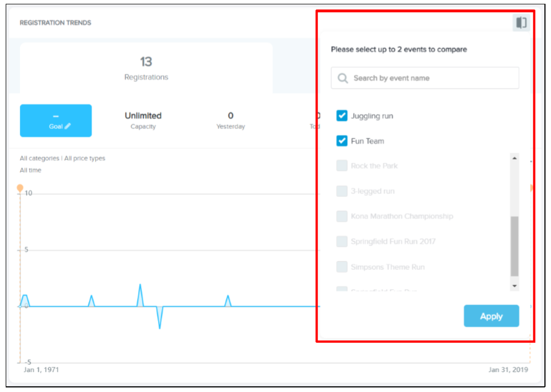The height and width of the screenshot is (392, 551).
Task: Click the orange timeline start marker
Action: tap(20, 188)
